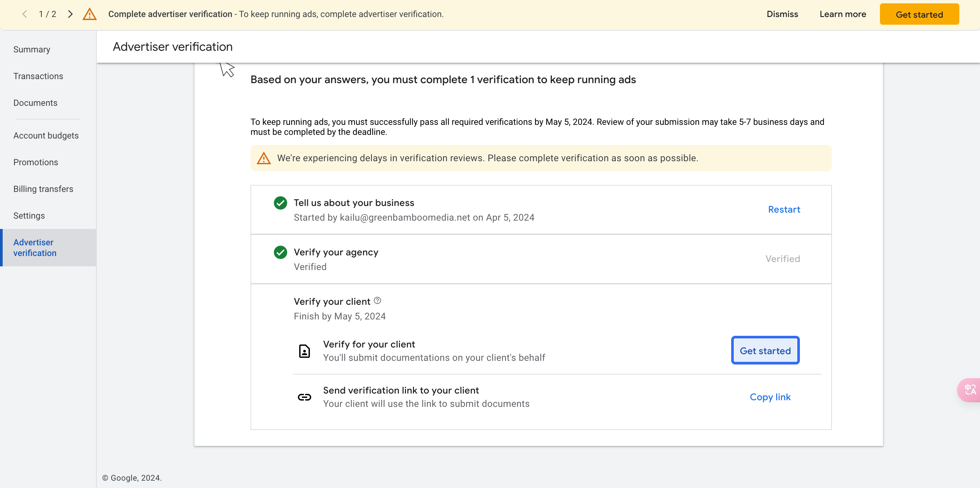Click the Send verification link to your client heading
This screenshot has width=980, height=488.
pos(401,390)
